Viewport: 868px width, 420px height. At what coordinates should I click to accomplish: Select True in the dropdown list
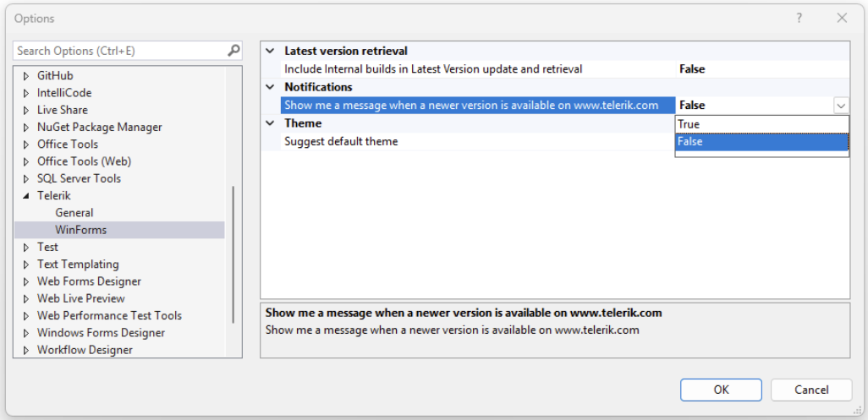click(761, 124)
